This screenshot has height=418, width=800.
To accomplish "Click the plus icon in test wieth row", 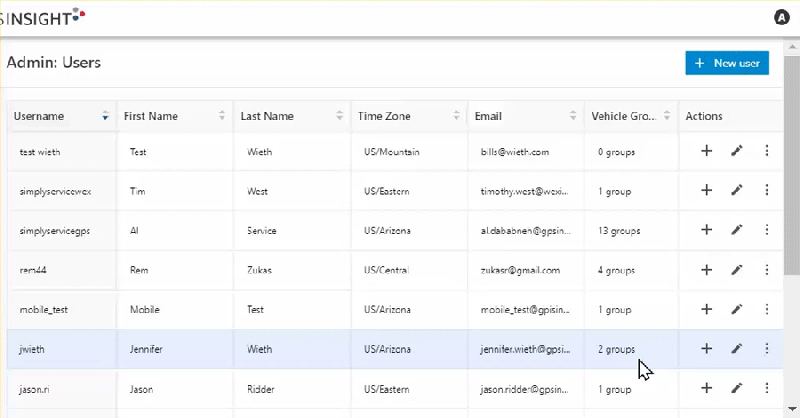I will 707,151.
